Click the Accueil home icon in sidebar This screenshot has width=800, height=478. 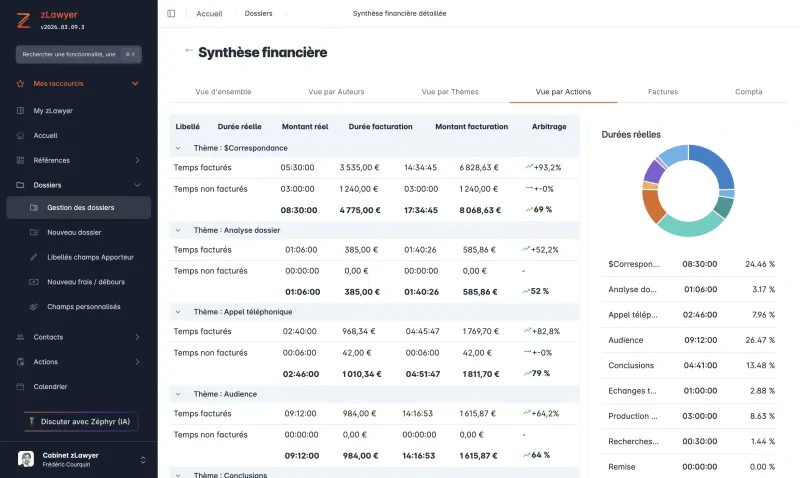pyautogui.click(x=20, y=136)
